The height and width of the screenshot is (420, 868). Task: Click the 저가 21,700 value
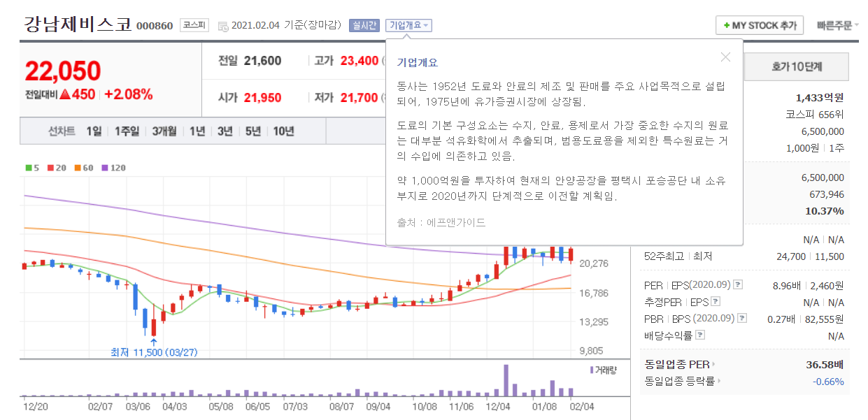click(360, 98)
